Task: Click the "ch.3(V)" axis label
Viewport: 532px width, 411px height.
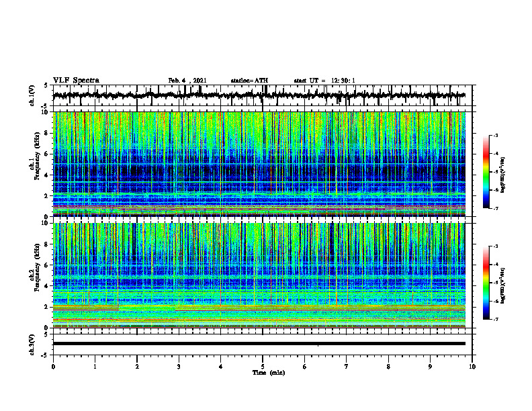Action: click(x=32, y=345)
